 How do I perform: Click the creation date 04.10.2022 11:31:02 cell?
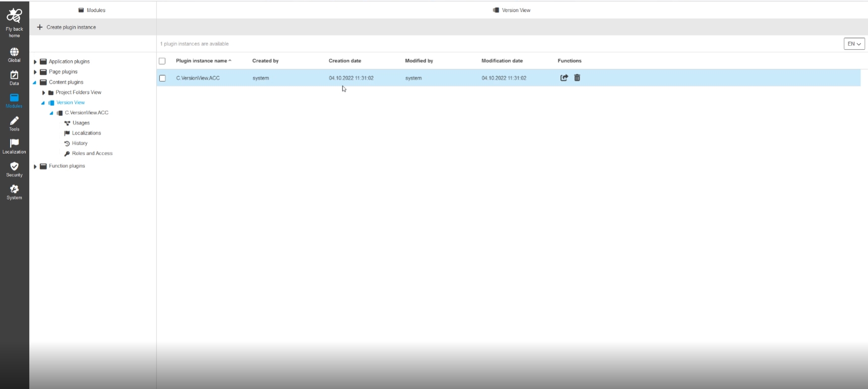click(351, 78)
